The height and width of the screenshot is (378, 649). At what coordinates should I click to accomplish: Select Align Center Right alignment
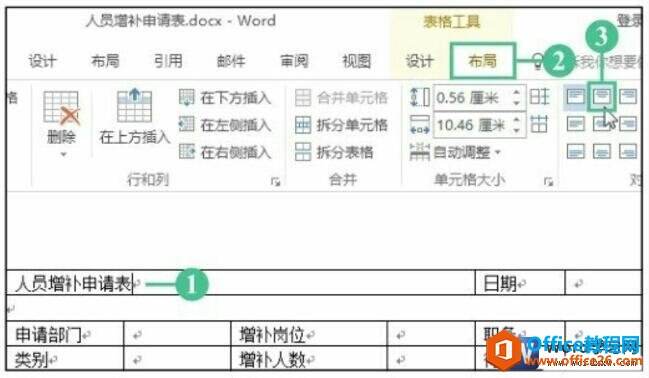(628, 124)
